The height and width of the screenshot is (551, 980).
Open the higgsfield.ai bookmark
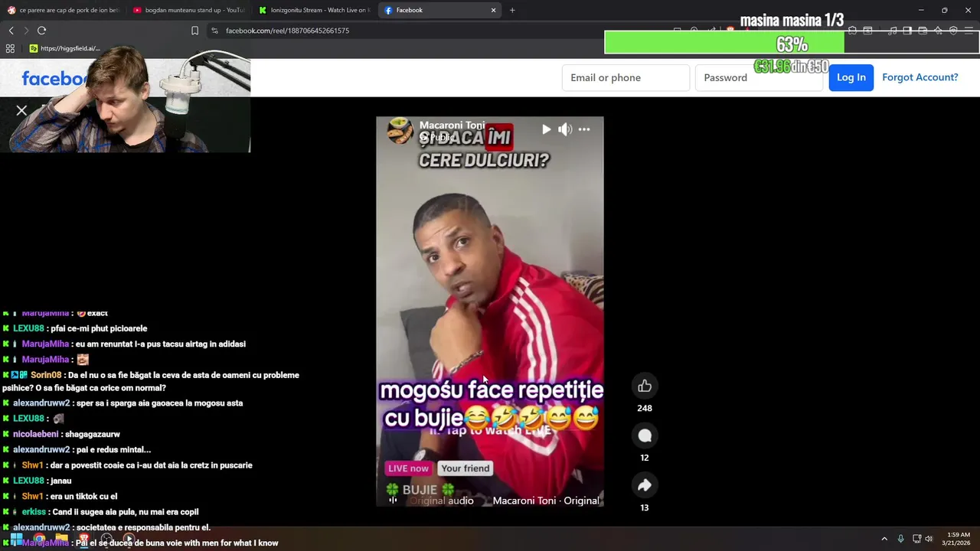65,48
